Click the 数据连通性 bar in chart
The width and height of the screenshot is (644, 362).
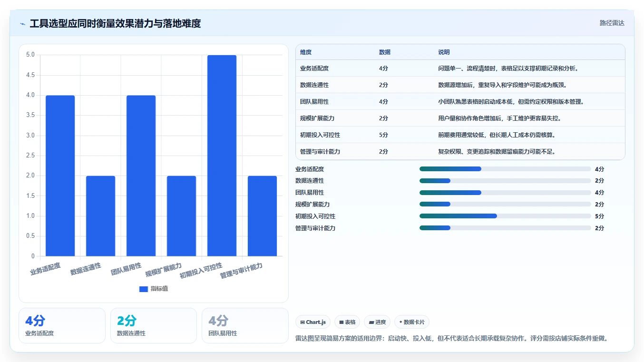101,216
